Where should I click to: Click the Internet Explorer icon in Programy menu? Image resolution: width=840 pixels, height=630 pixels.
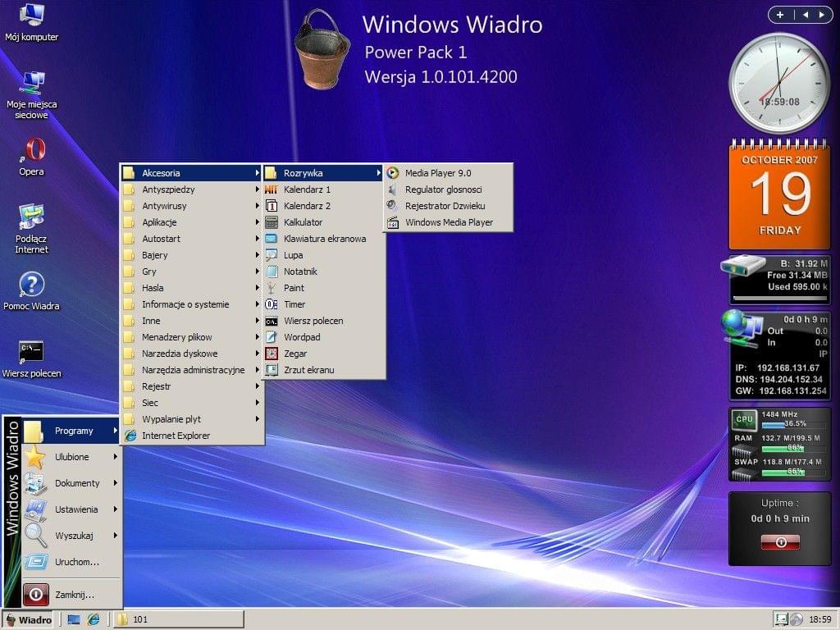click(x=130, y=436)
